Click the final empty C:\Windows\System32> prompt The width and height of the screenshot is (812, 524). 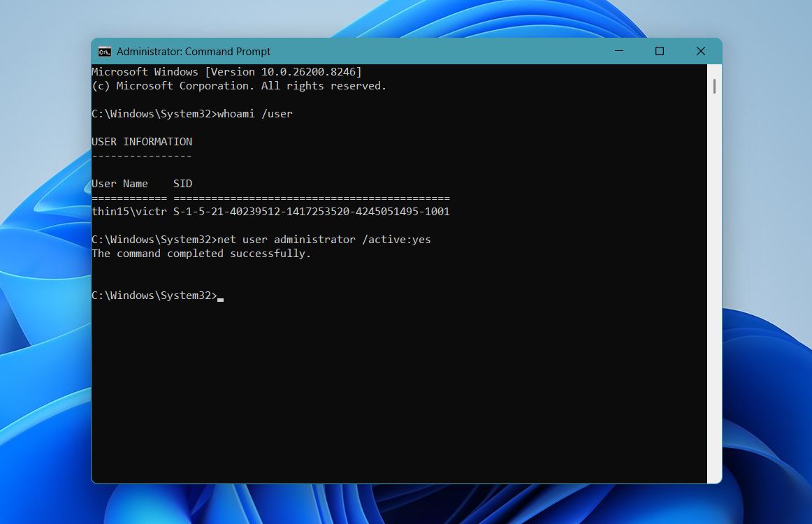click(154, 295)
